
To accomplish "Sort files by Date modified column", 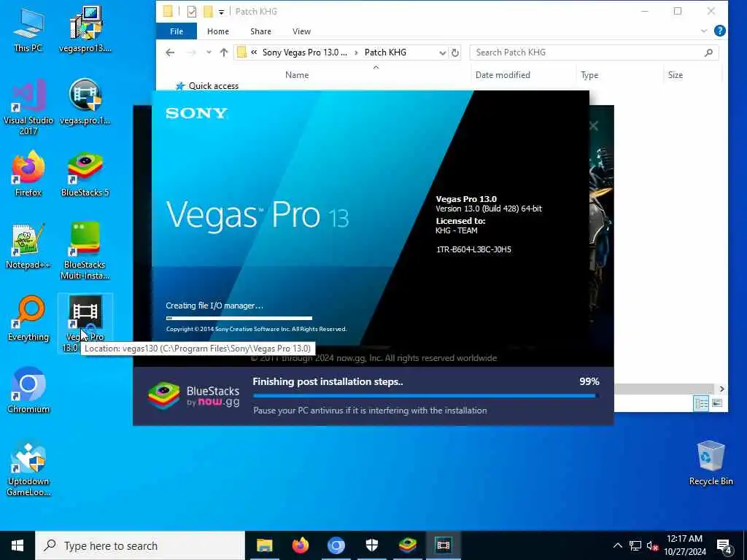I will click(503, 75).
